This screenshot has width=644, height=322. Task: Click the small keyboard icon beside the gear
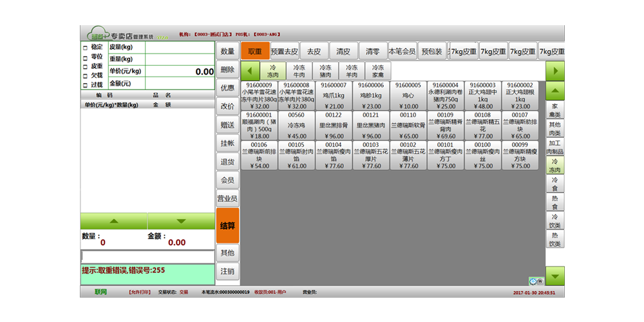tap(540, 282)
